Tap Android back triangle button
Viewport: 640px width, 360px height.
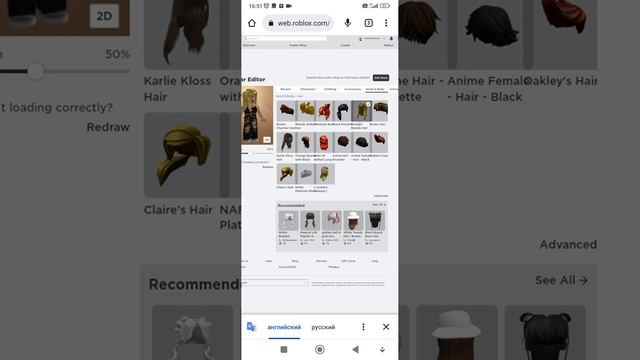pos(355,349)
